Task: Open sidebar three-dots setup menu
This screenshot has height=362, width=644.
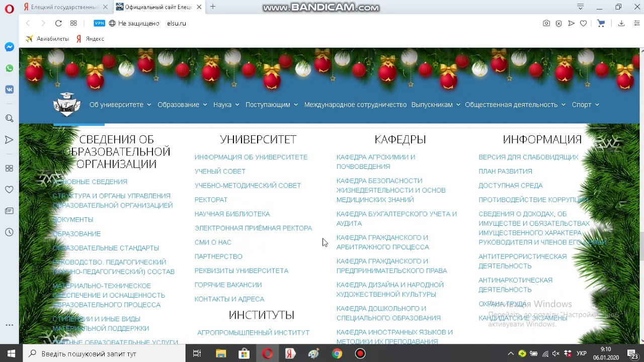Action: (9, 325)
